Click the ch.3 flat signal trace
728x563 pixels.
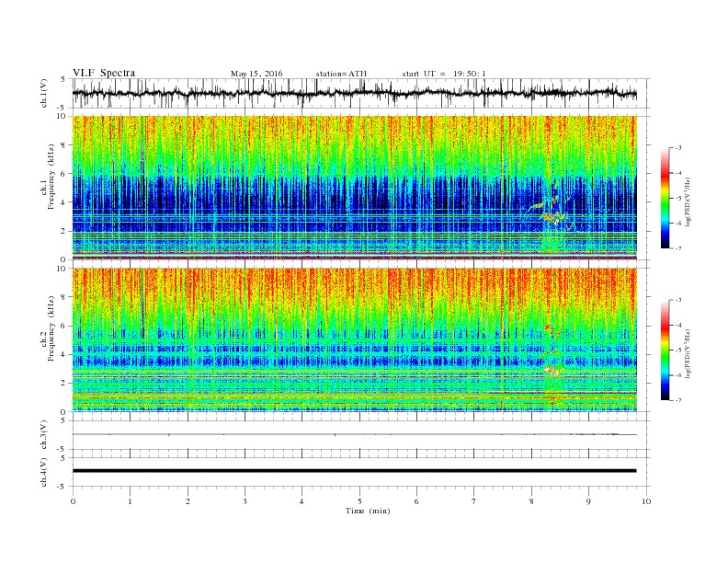coord(354,434)
